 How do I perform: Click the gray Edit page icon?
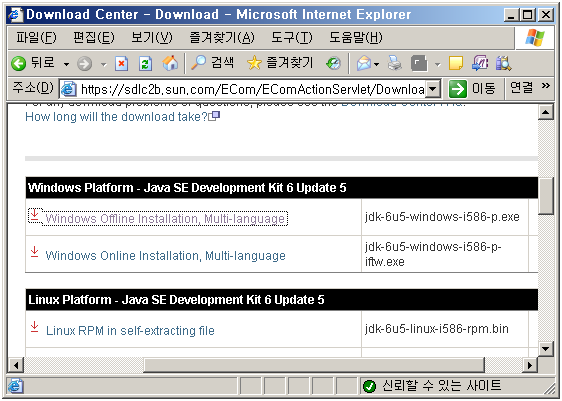[x=419, y=64]
